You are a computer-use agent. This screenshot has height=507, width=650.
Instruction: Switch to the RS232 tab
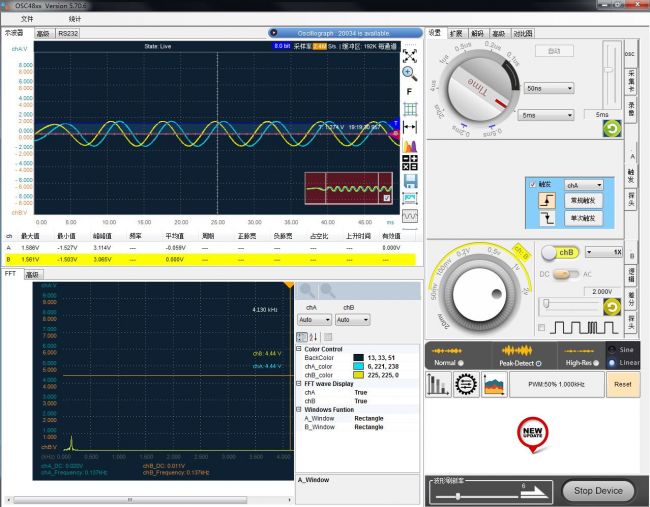click(x=68, y=34)
